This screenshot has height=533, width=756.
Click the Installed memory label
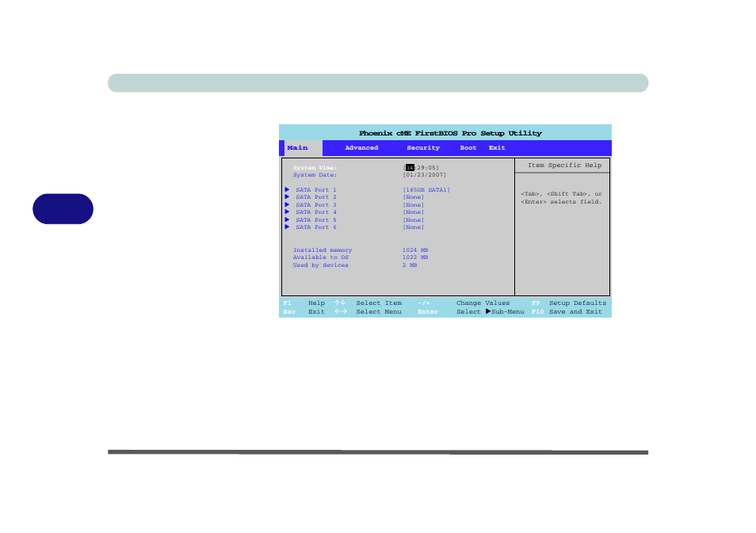point(323,250)
